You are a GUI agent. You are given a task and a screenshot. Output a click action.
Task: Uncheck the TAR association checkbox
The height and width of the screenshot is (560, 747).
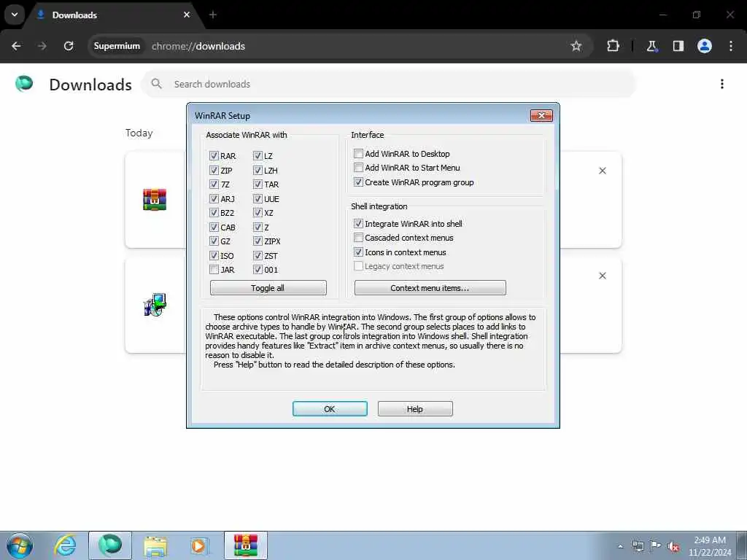[x=258, y=184]
